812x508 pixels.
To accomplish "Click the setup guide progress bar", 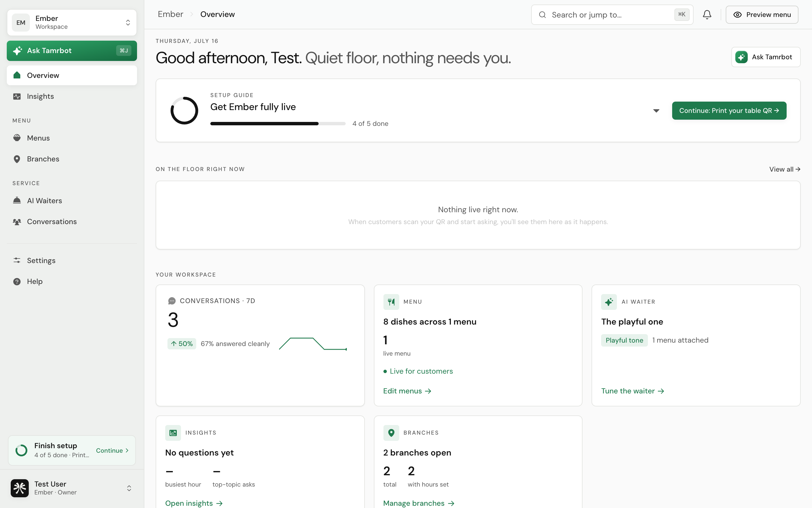I will (x=278, y=124).
